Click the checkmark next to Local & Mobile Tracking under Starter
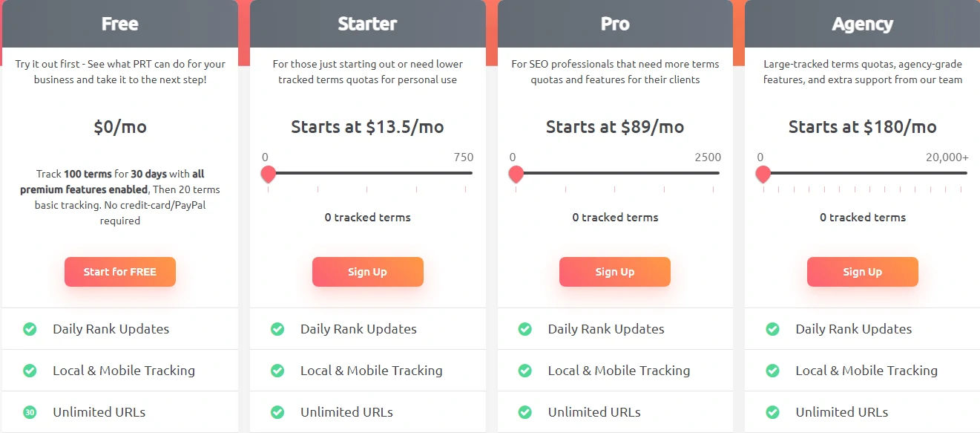This screenshot has height=433, width=980. coord(277,370)
